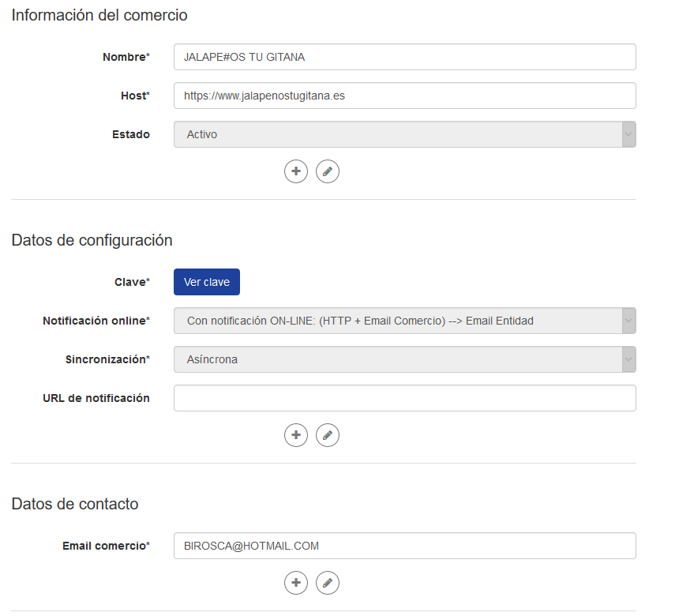Open the Sincronización dropdown showing Asíncrona
This screenshot has width=694, height=616.
(404, 359)
